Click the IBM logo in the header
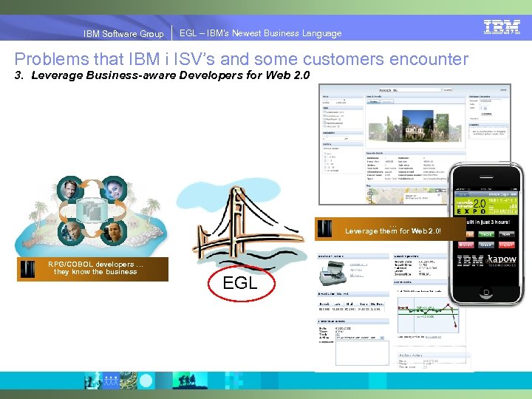Viewport: 532px width, 399px height. (x=502, y=27)
